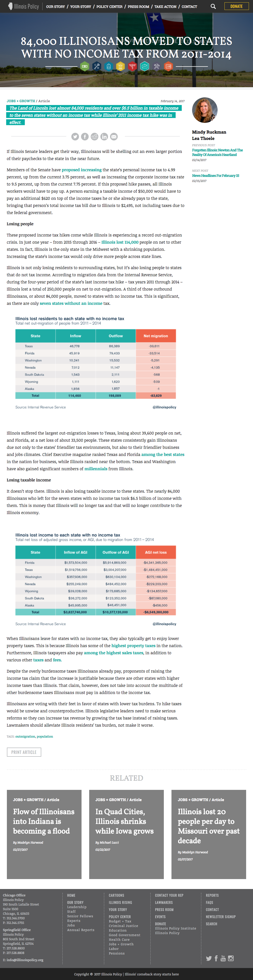
Task: Open the "seven states without an income" link
Action: pos(71,303)
